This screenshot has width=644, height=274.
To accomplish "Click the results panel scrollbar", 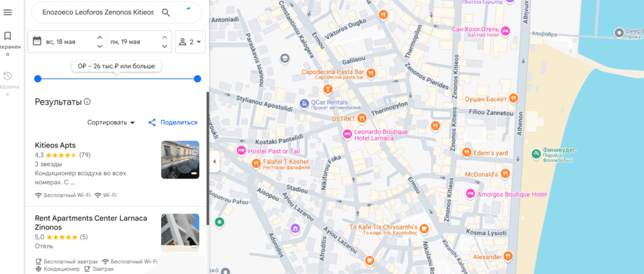I will (208, 158).
